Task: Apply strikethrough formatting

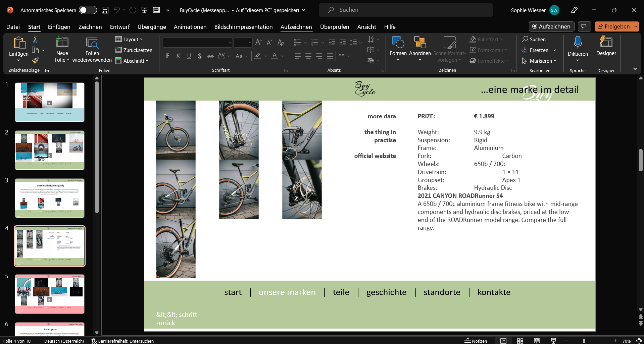Action: click(x=210, y=56)
